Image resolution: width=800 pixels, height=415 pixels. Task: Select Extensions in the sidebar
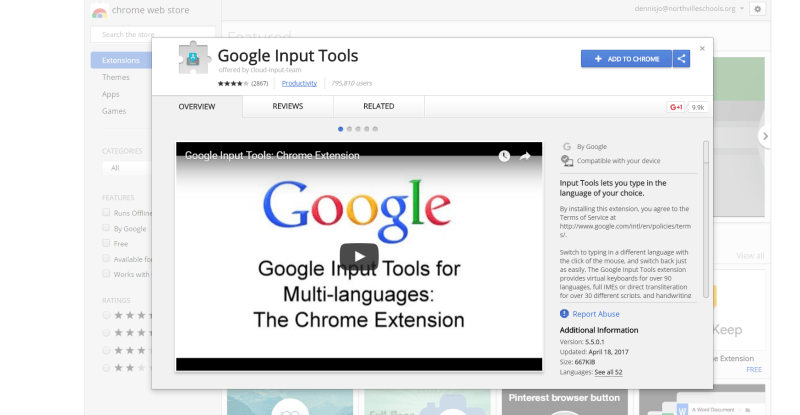click(121, 60)
